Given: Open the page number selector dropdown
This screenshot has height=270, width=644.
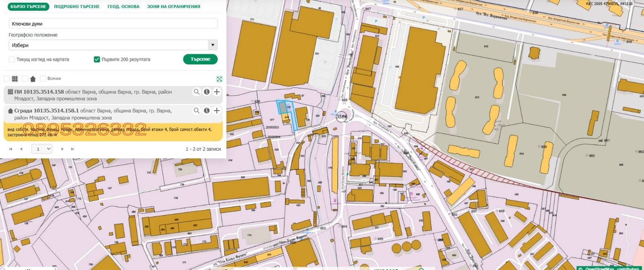Looking at the screenshot, I should 42,149.
